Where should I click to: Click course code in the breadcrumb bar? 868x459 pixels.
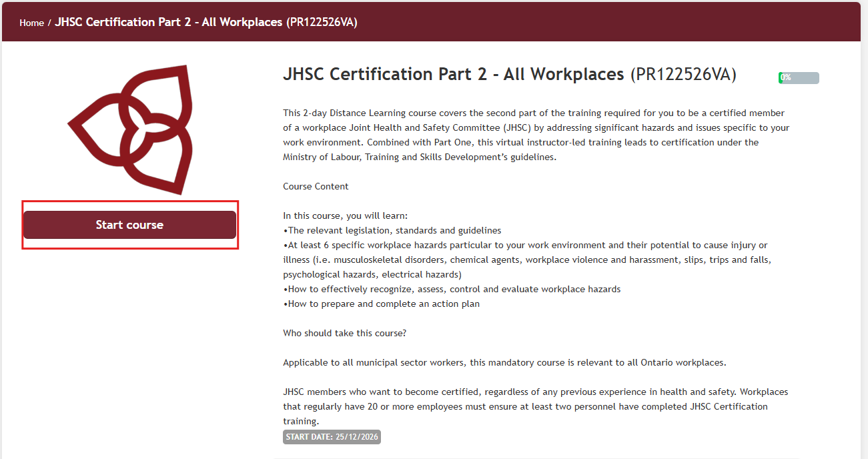322,22
